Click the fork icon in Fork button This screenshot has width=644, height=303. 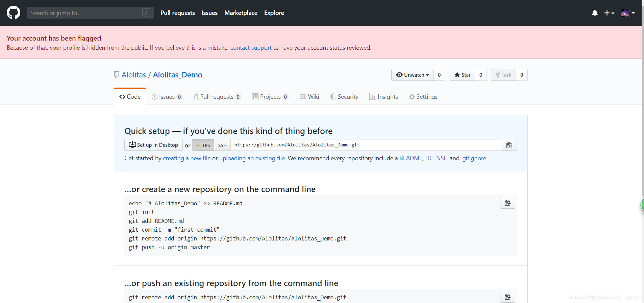(498, 75)
